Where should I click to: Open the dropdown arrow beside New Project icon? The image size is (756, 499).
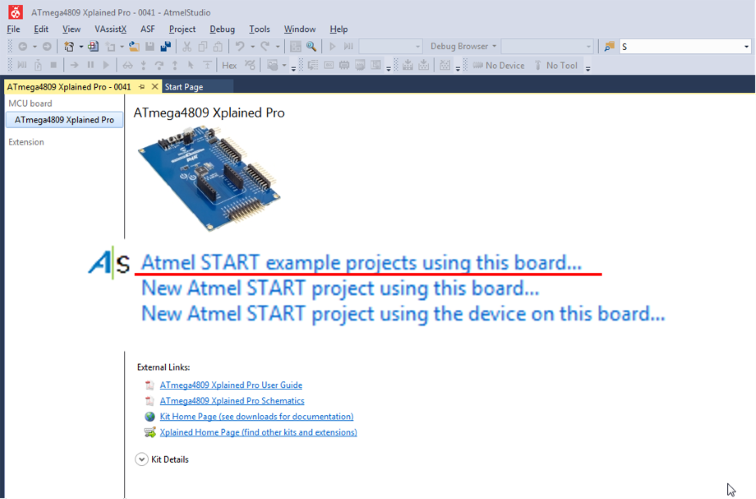81,46
